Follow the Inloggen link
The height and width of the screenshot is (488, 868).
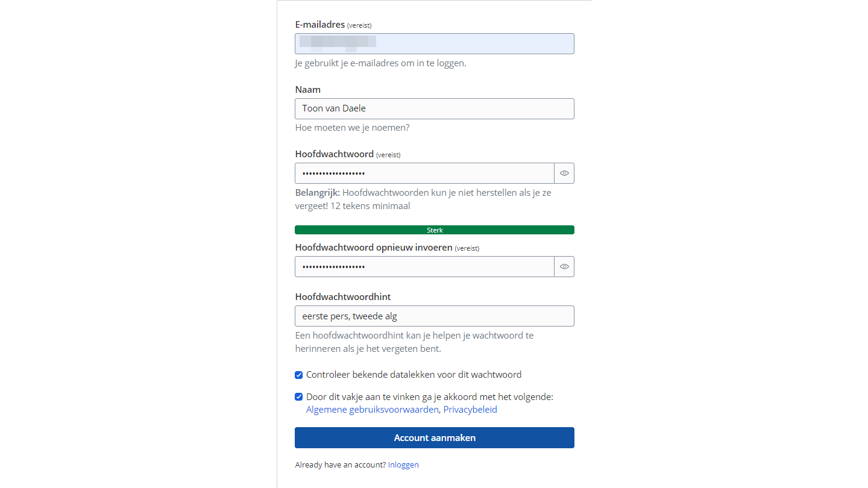403,465
